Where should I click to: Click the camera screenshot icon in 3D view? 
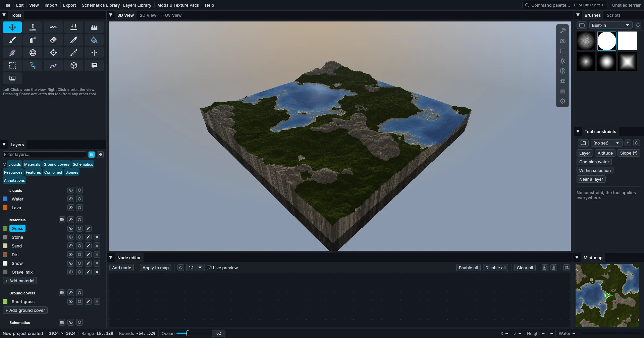[x=562, y=41]
